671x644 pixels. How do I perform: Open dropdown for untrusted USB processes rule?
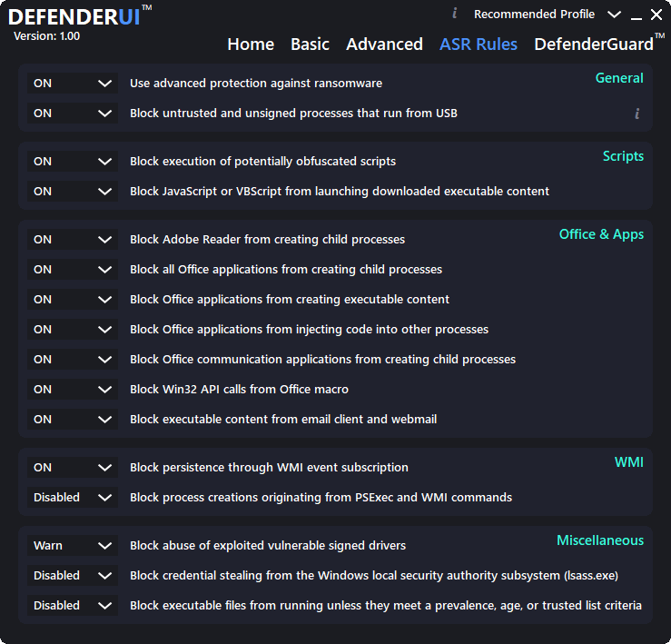point(73,113)
